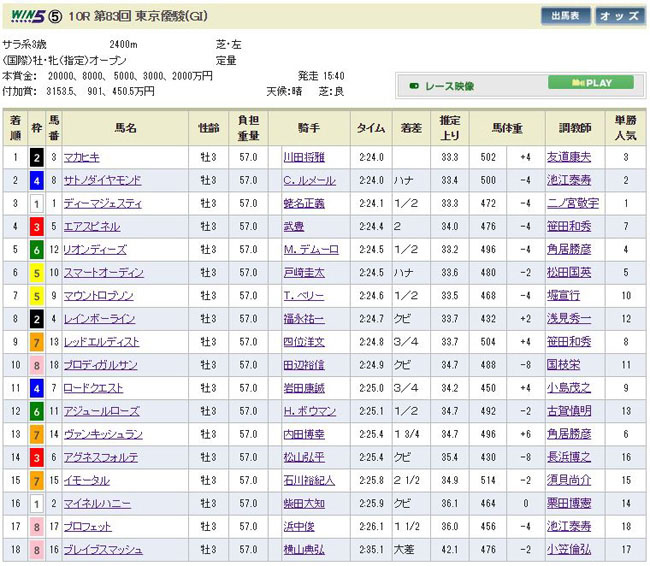Open trainer 友道康夫 link

(x=567, y=157)
